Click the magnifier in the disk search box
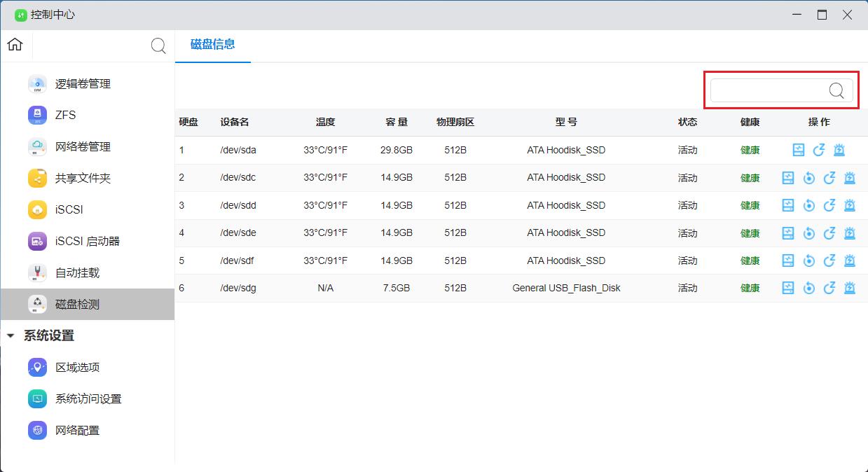The height and width of the screenshot is (472, 868). 836,90
